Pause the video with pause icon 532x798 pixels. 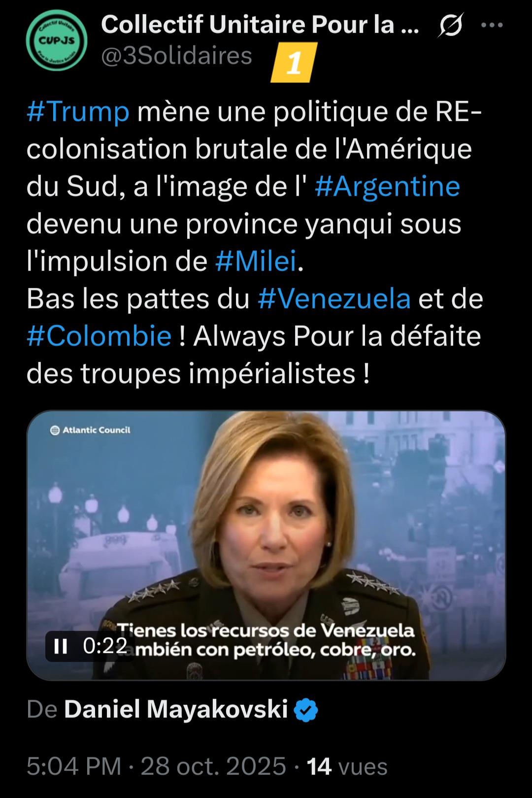coord(61,646)
